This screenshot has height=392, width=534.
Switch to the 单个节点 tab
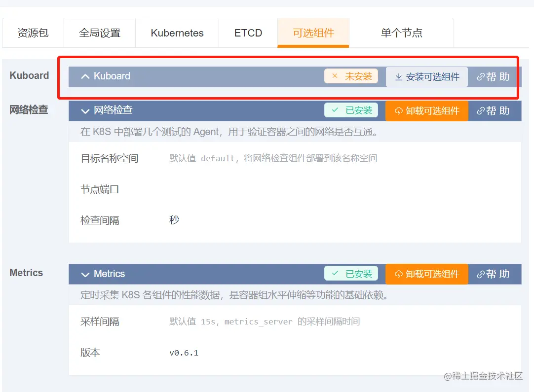click(402, 33)
